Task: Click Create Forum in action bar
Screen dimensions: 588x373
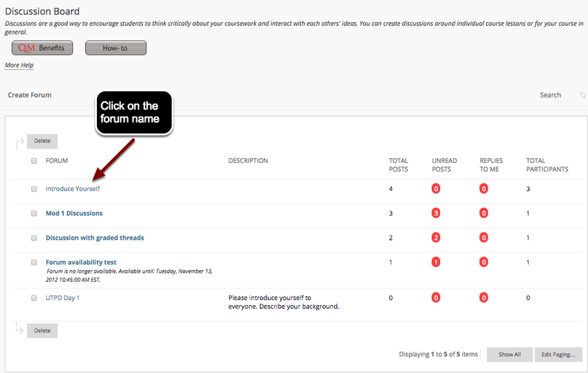Action: pos(30,95)
